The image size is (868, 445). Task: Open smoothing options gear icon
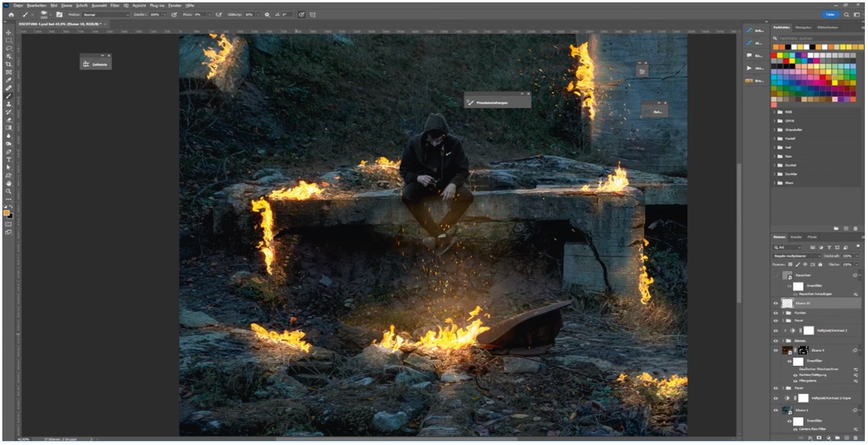[267, 14]
